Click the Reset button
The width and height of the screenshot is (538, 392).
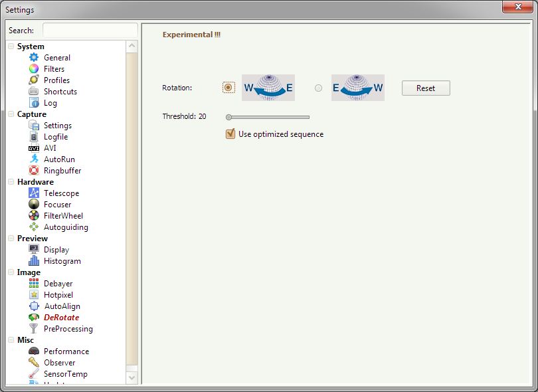click(x=426, y=88)
